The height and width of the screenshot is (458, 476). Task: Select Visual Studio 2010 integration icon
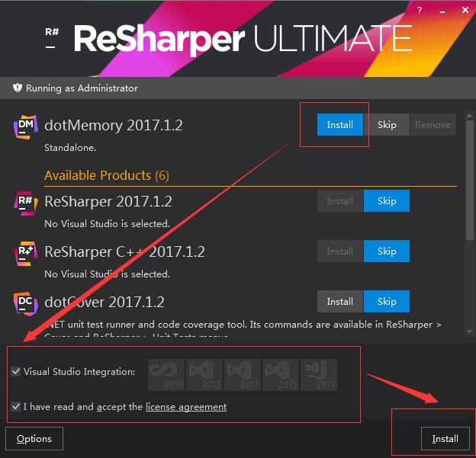166,375
